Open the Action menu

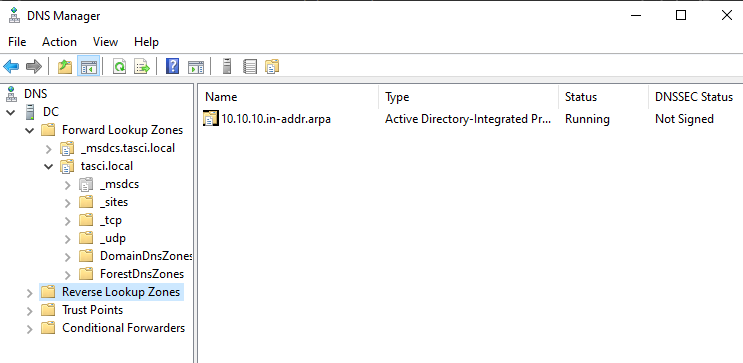(x=59, y=42)
